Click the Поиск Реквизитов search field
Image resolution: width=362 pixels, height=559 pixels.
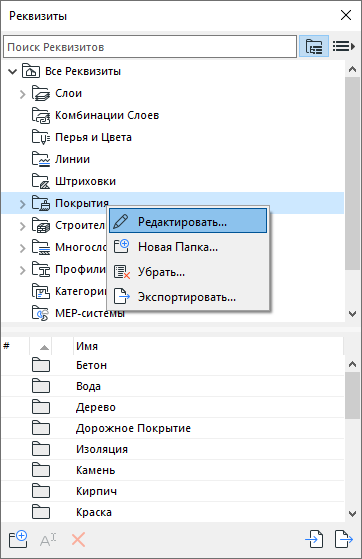pyautogui.click(x=150, y=47)
